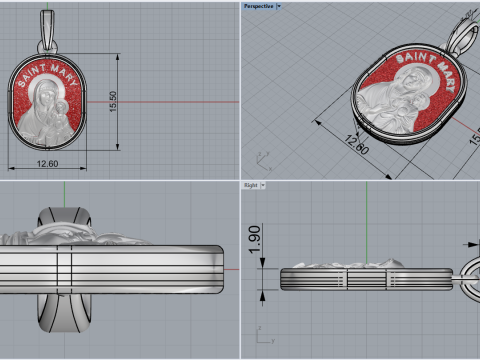Select the 12.60 dimension in front view
The image size is (480, 360).
coord(47,164)
